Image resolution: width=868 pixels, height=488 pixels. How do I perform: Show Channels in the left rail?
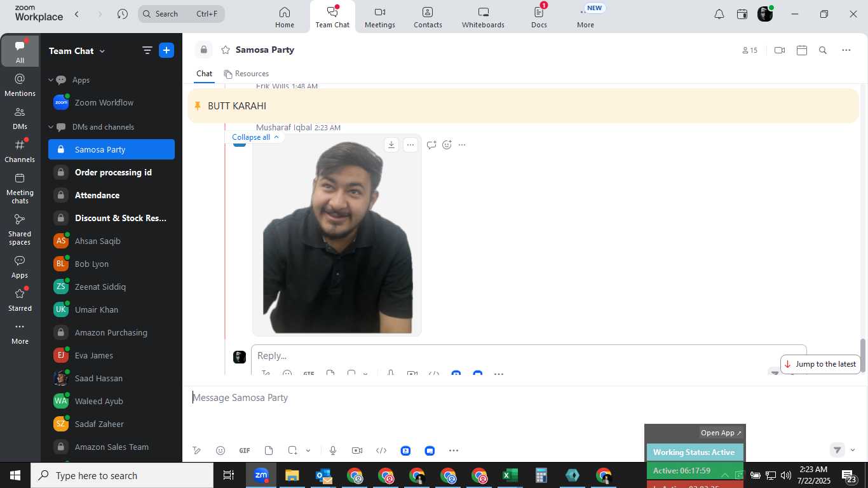pos(20,151)
